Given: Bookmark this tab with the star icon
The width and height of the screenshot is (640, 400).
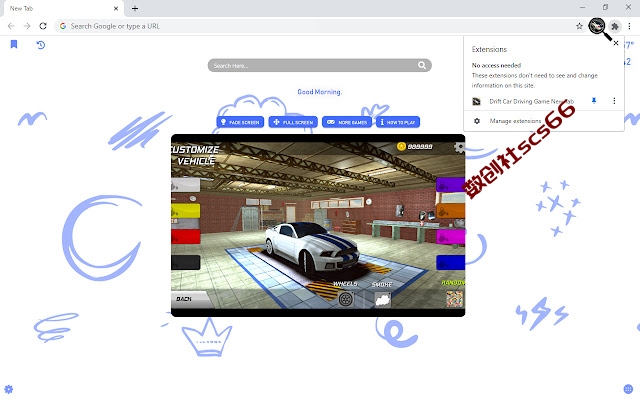Looking at the screenshot, I should (579, 26).
